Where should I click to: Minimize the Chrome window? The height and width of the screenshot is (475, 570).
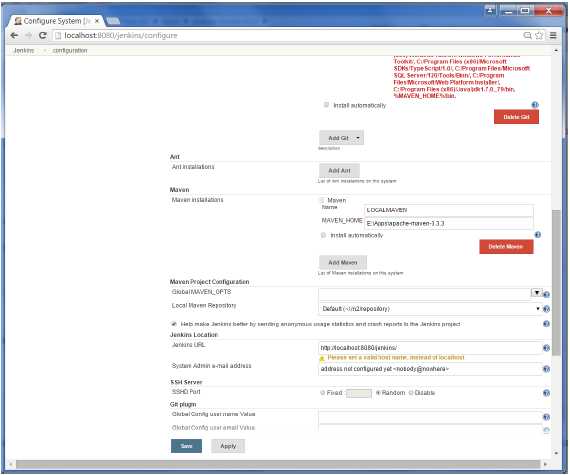[x=508, y=11]
